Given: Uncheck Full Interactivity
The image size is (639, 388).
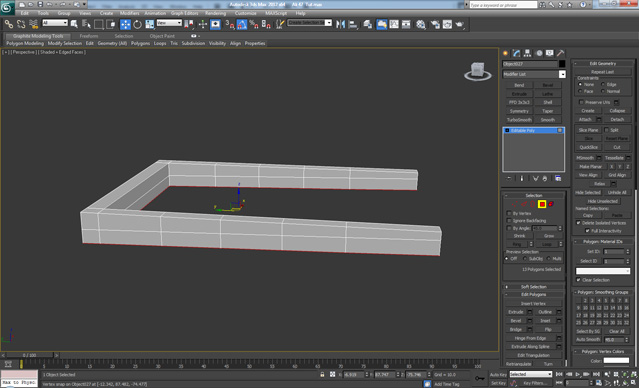Looking at the screenshot, I should [x=587, y=231].
